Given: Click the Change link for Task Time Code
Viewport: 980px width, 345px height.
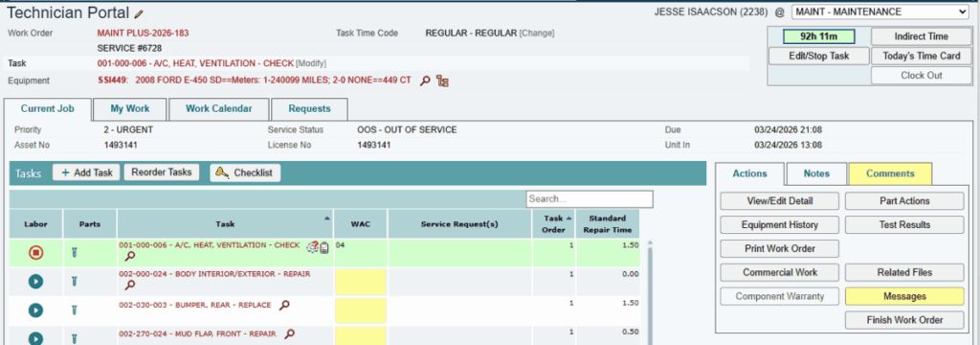Looking at the screenshot, I should click(x=537, y=34).
